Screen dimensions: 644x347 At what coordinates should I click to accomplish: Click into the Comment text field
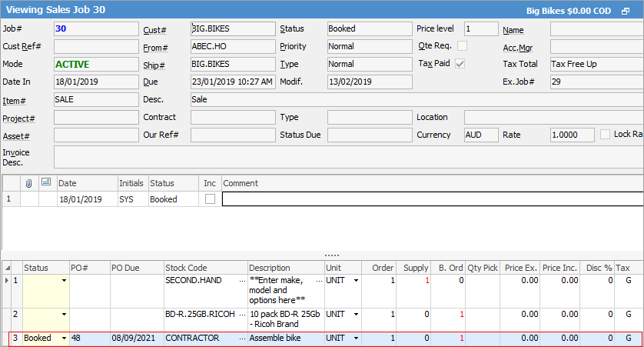pos(430,199)
